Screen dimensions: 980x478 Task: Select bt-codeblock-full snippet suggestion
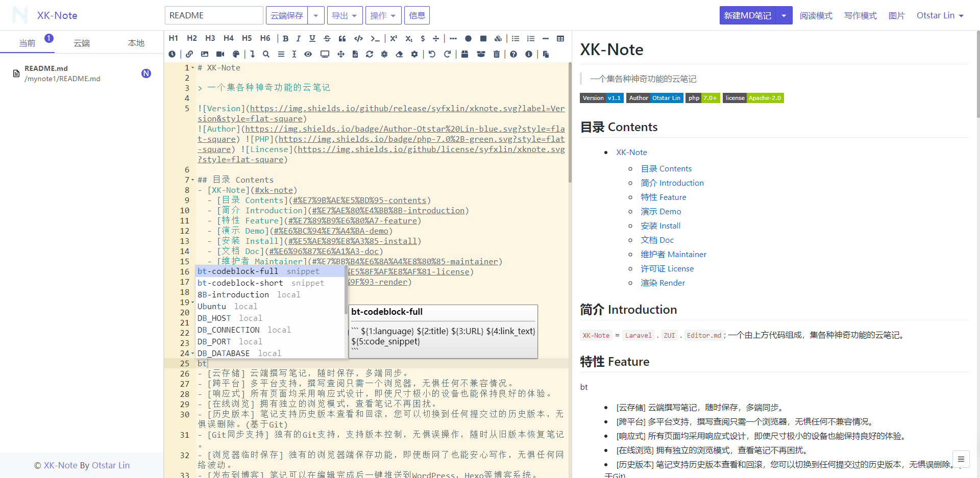(271, 271)
